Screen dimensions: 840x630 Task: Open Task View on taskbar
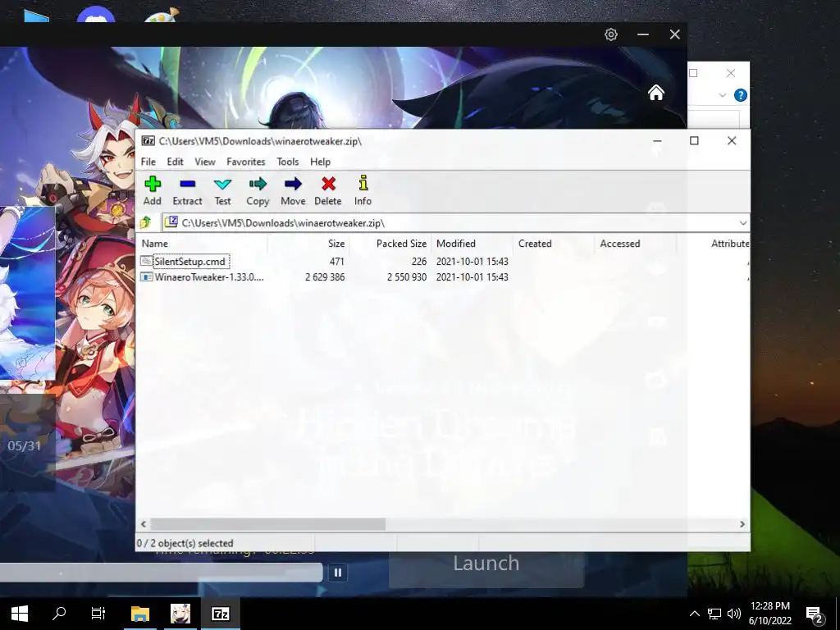tap(98, 614)
